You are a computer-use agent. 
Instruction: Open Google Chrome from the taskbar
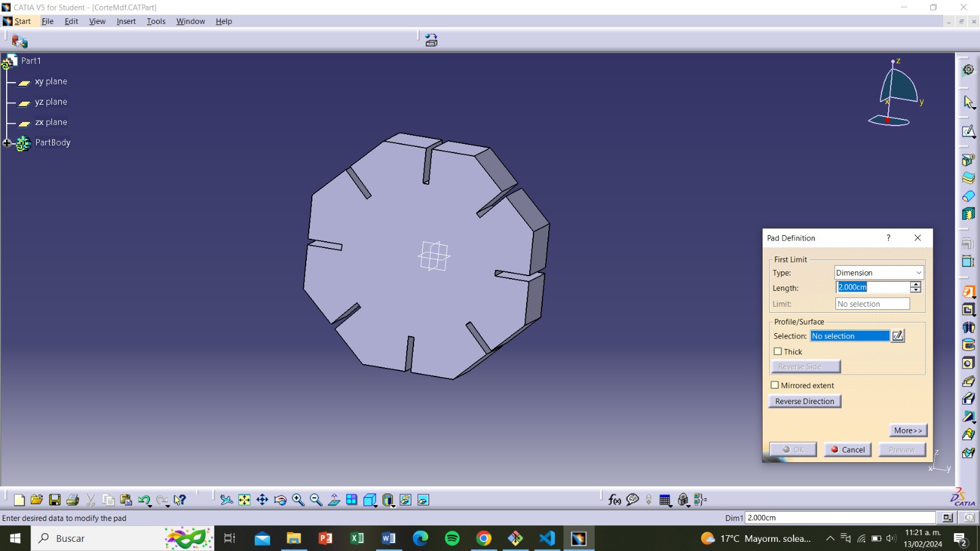(x=484, y=538)
